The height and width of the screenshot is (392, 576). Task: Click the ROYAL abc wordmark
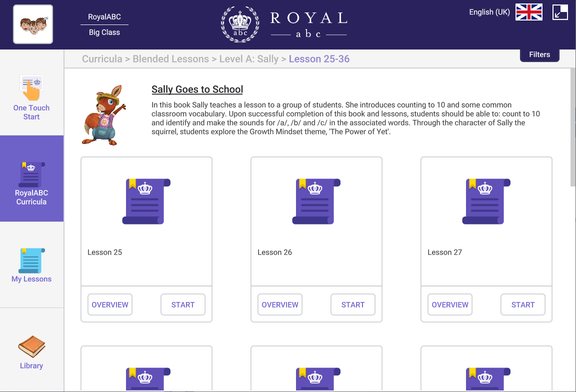(x=308, y=24)
